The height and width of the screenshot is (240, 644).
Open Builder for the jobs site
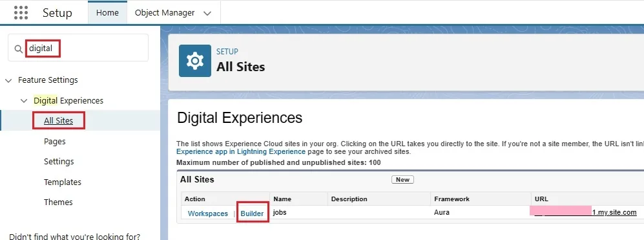[x=252, y=213]
